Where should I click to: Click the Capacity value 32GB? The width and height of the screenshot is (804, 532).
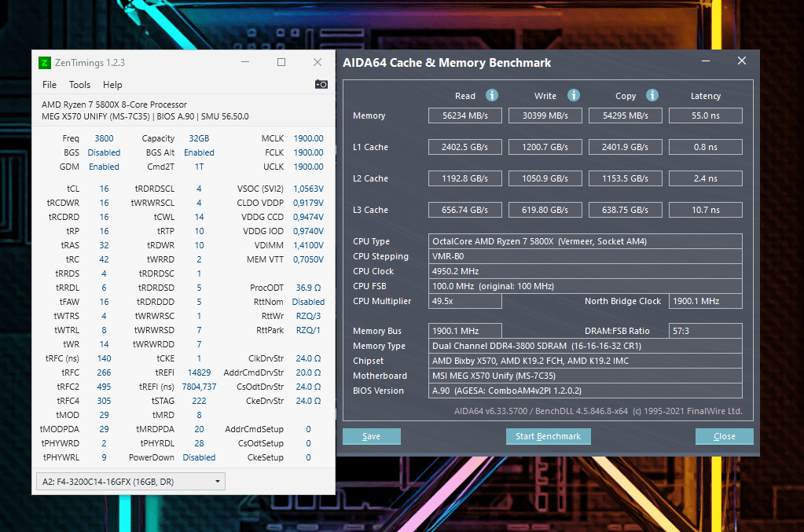click(x=199, y=138)
